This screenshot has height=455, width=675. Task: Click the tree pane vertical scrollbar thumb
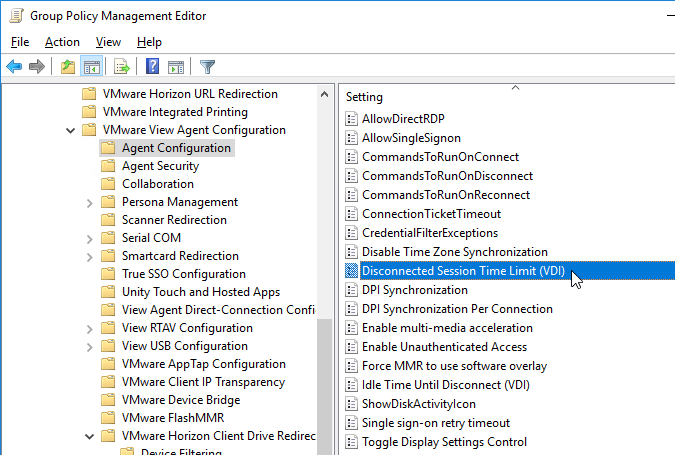pyautogui.click(x=325, y=385)
